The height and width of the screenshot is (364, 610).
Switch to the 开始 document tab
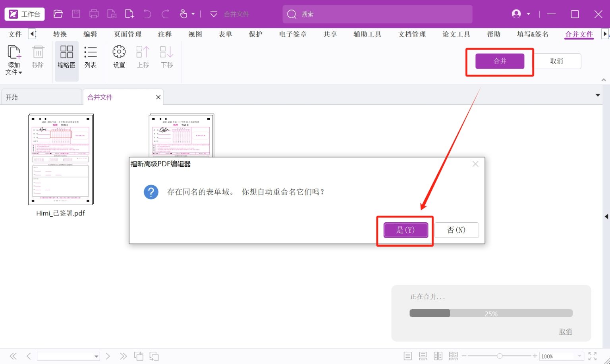coord(41,97)
